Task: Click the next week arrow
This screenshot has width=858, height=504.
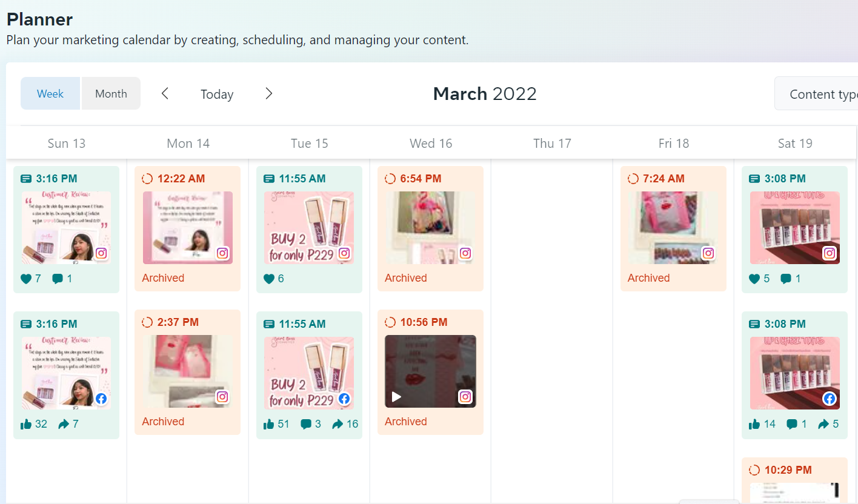Action: (269, 94)
